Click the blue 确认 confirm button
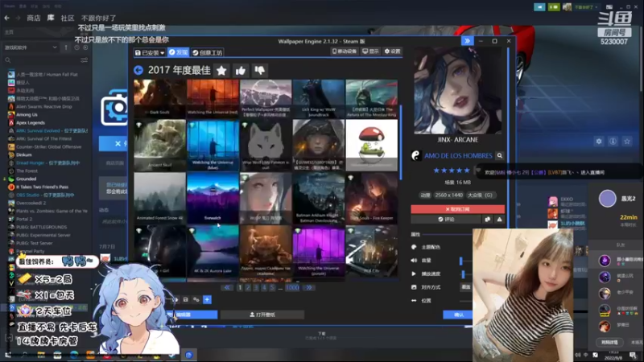Image resolution: width=644 pixels, height=362 pixels. [457, 315]
